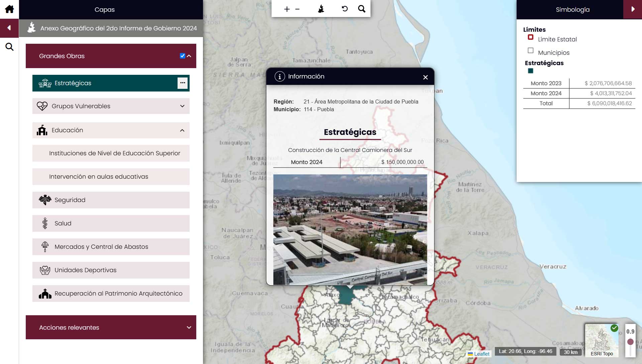Click the Monto 2024 value $4,013,311,752.04
Viewport: 642px width, 364px height.
click(611, 93)
